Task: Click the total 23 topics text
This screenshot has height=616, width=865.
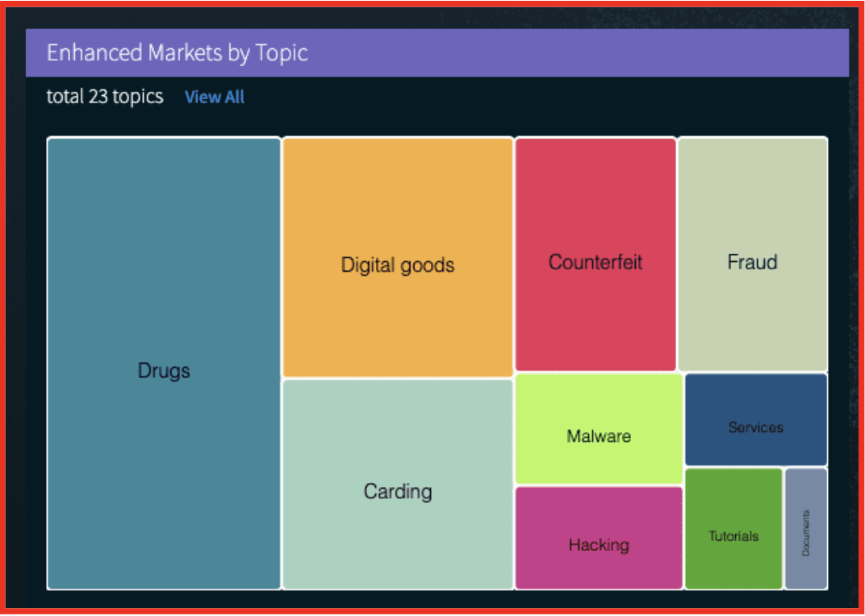Action: [105, 98]
